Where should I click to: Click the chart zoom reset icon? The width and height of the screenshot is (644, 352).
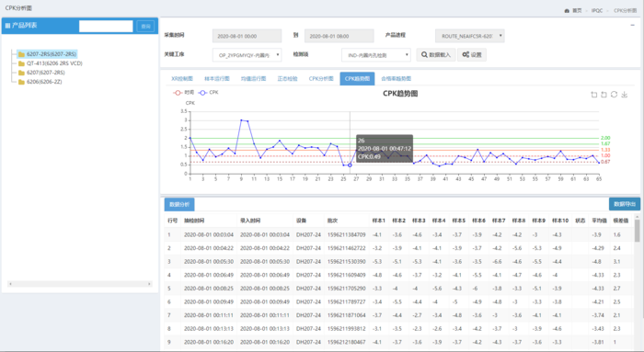[604, 95]
